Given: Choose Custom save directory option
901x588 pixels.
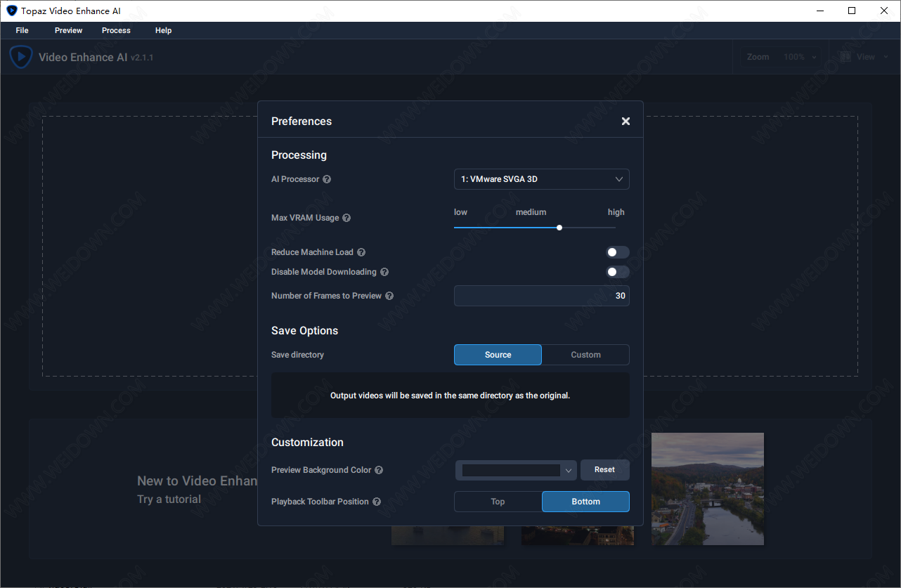Looking at the screenshot, I should 585,355.
